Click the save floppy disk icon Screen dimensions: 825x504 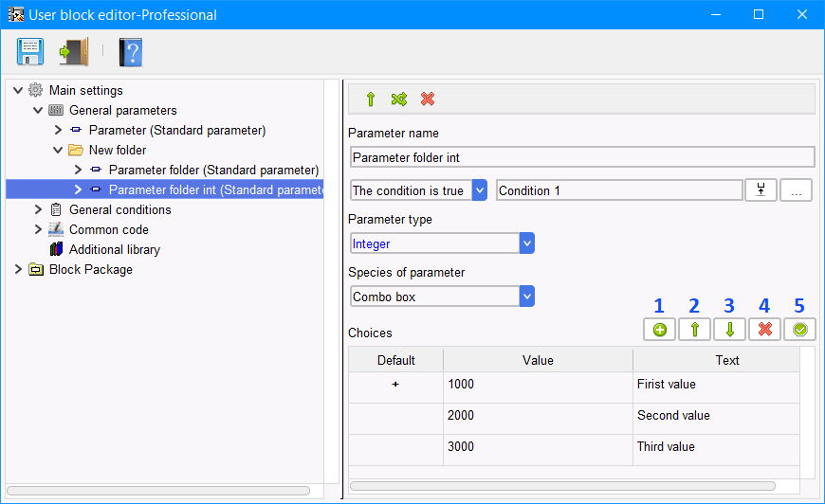30,51
